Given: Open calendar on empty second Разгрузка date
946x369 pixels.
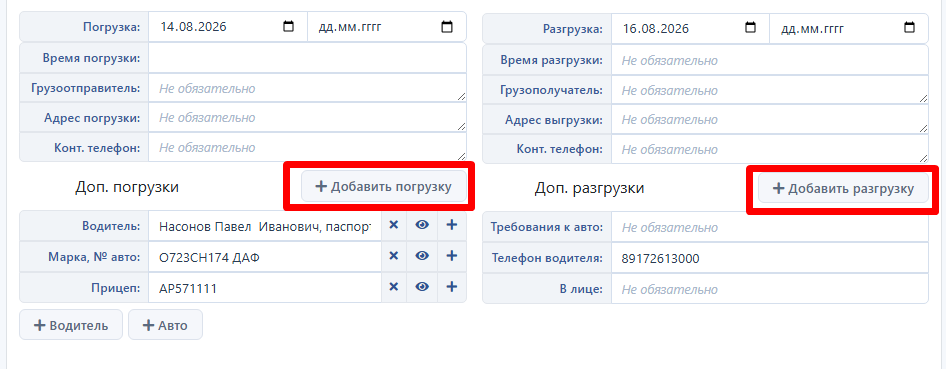Looking at the screenshot, I should point(909,27).
